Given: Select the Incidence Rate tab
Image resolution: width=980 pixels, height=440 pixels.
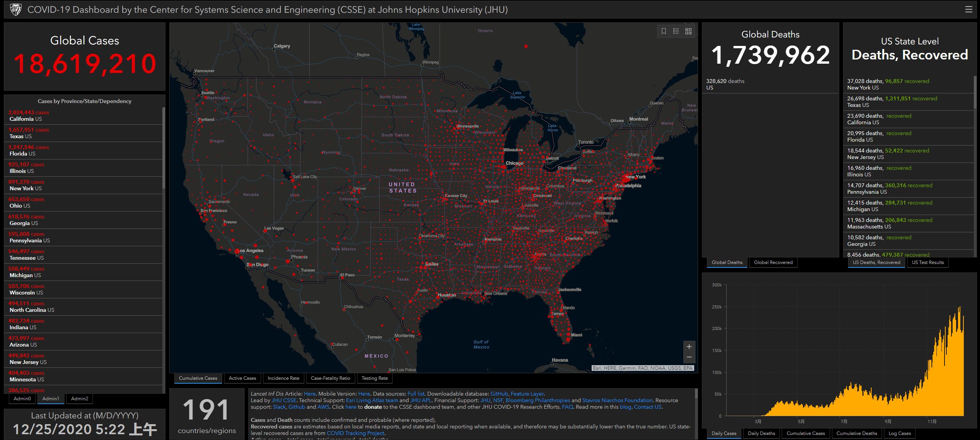Looking at the screenshot, I should (x=283, y=378).
